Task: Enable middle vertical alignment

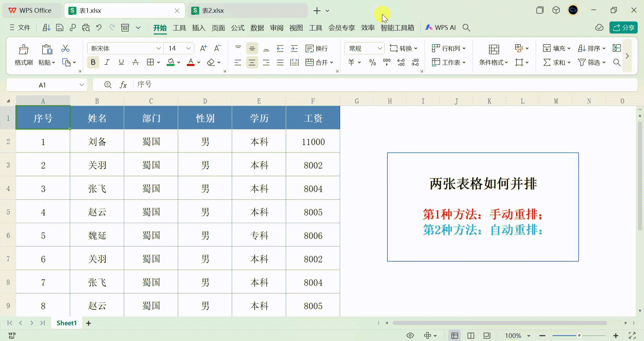Action: point(252,48)
